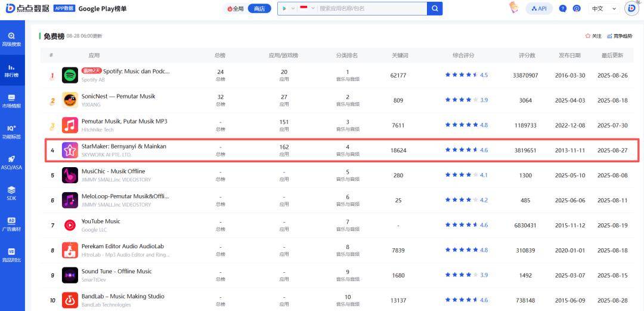
Task: Click the Sound Tune app icon
Action: [x=70, y=275]
